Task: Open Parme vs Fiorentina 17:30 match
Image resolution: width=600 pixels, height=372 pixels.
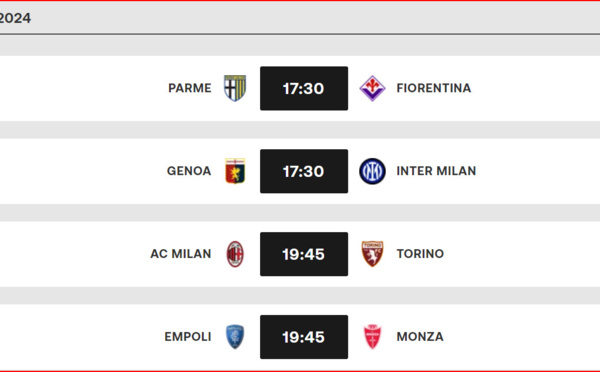Action: pos(304,88)
